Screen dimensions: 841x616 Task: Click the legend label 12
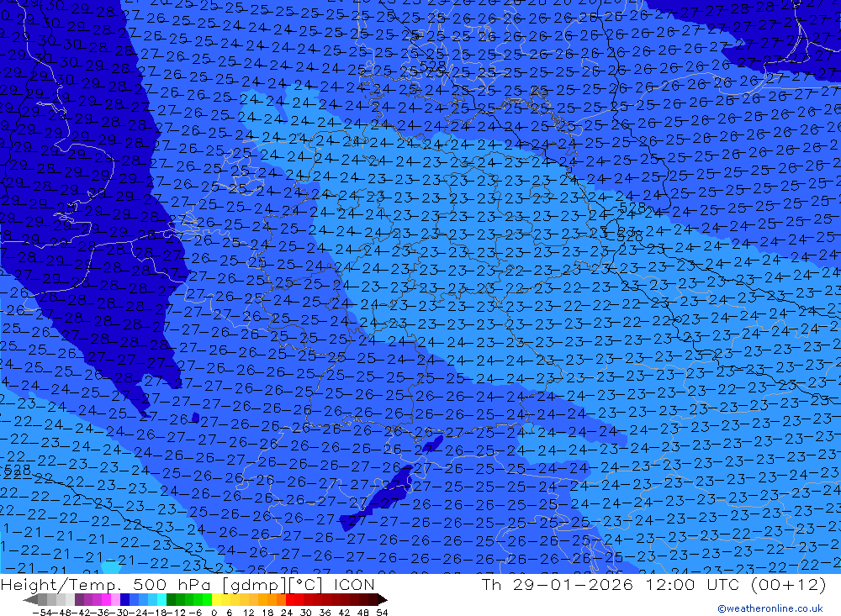pyautogui.click(x=249, y=613)
